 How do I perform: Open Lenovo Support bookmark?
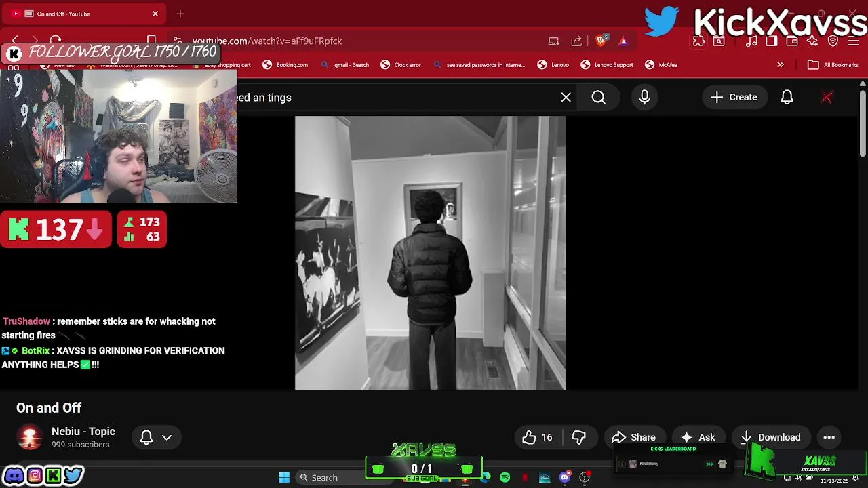(x=607, y=65)
